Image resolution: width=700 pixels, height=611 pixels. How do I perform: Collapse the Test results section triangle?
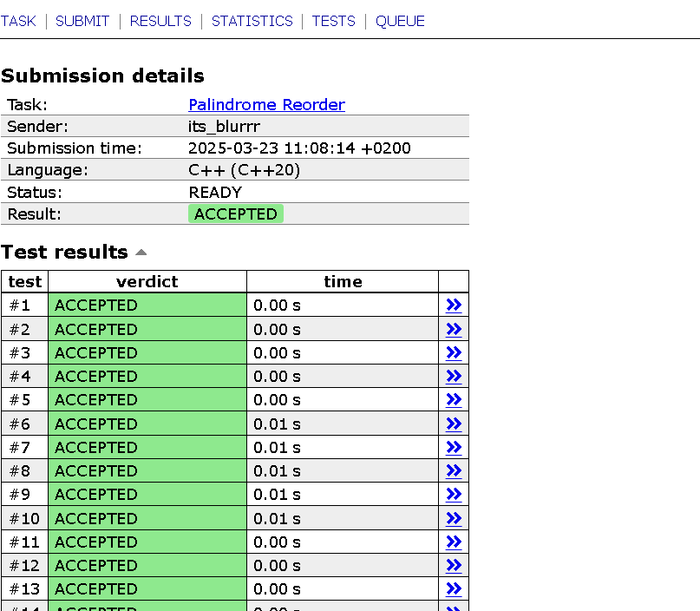141,253
